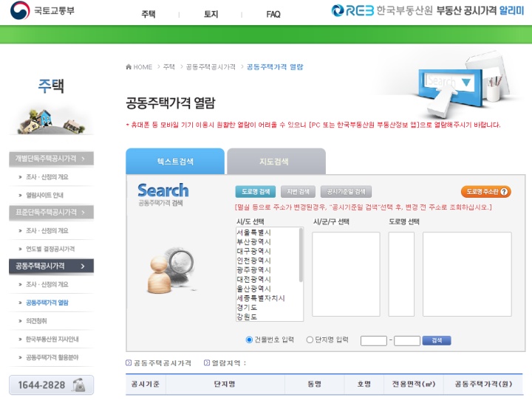Image resolution: width=532 pixels, height=400 pixels.
Task: Open 한국부동산원 지사안내 sidebar link
Action: point(52,339)
